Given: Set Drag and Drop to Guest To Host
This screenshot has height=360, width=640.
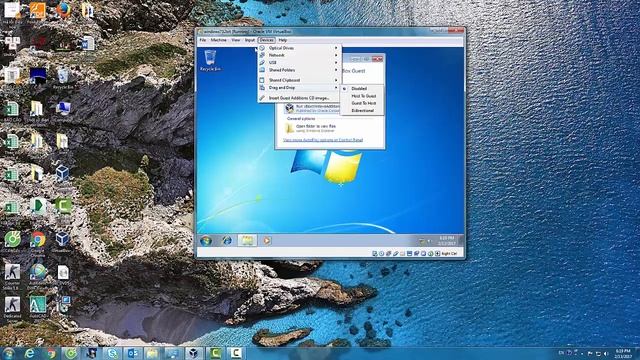Looking at the screenshot, I should coord(362,103).
